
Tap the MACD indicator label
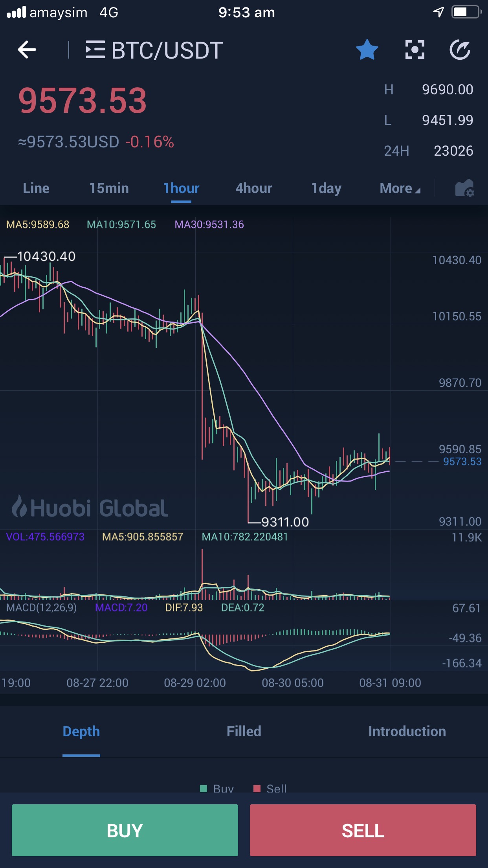click(42, 608)
